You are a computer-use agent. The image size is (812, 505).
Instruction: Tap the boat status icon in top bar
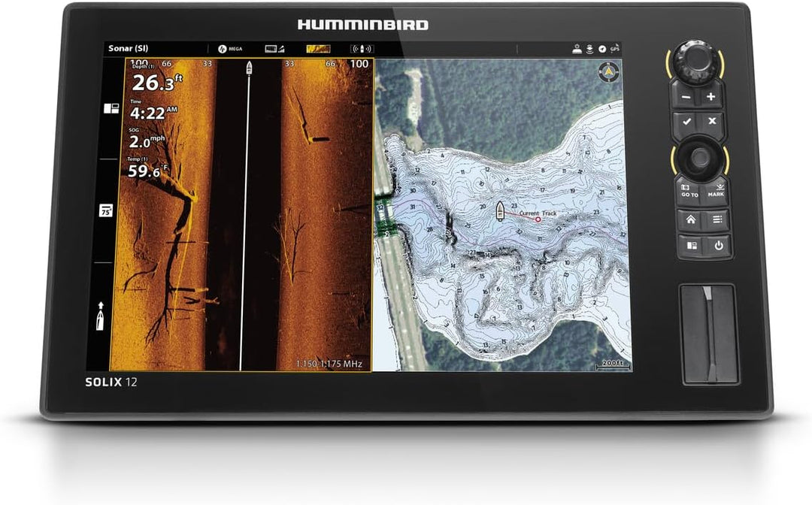(x=577, y=49)
